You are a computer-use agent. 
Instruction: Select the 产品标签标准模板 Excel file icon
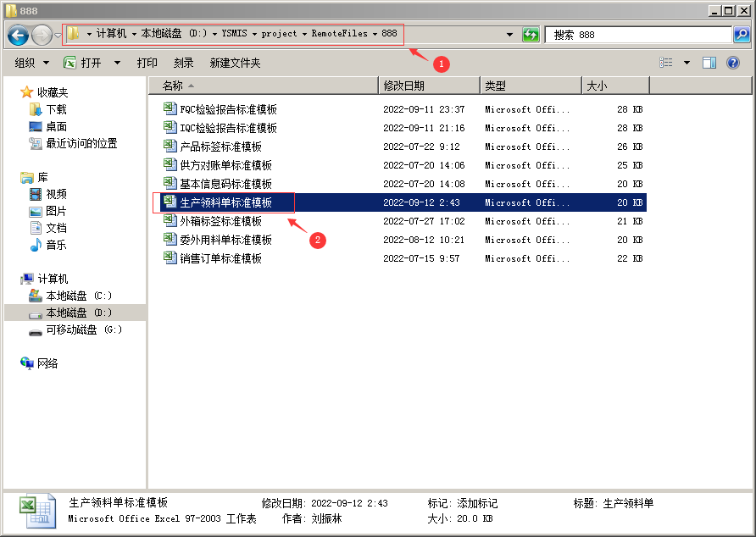(170, 146)
